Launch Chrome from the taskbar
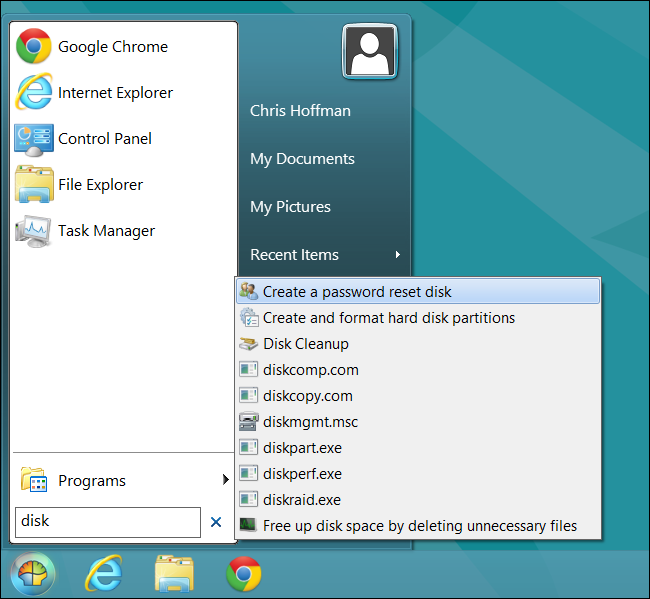The height and width of the screenshot is (599, 650). (244, 574)
